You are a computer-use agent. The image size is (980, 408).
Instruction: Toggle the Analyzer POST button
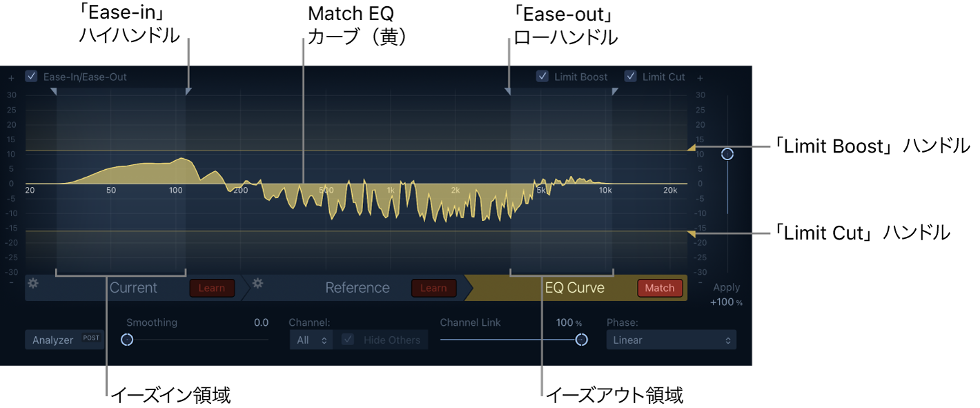pyautogui.click(x=65, y=340)
